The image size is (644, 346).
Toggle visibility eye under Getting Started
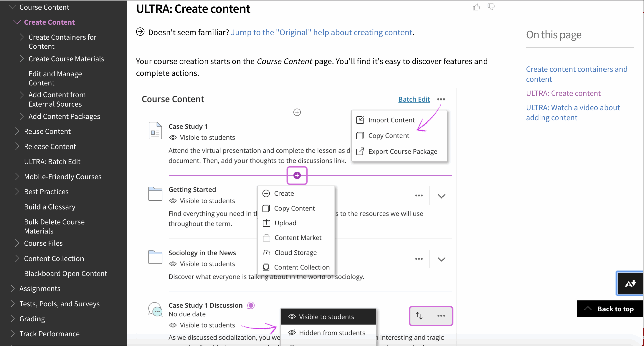pos(173,201)
